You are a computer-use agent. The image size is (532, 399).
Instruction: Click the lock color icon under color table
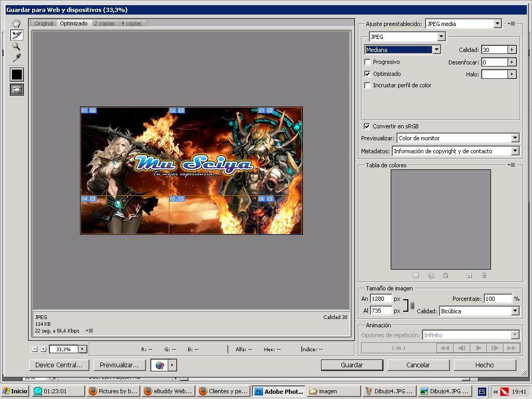445,275
